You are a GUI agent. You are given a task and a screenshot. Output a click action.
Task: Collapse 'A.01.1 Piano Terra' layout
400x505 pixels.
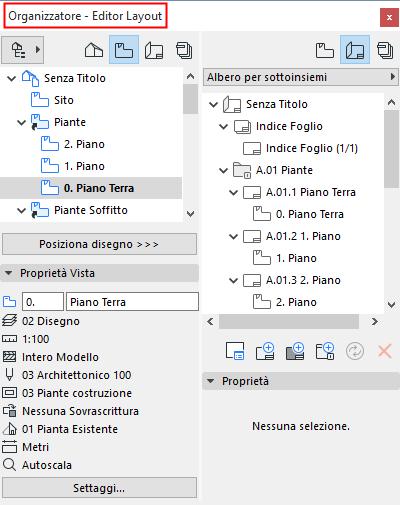point(233,193)
